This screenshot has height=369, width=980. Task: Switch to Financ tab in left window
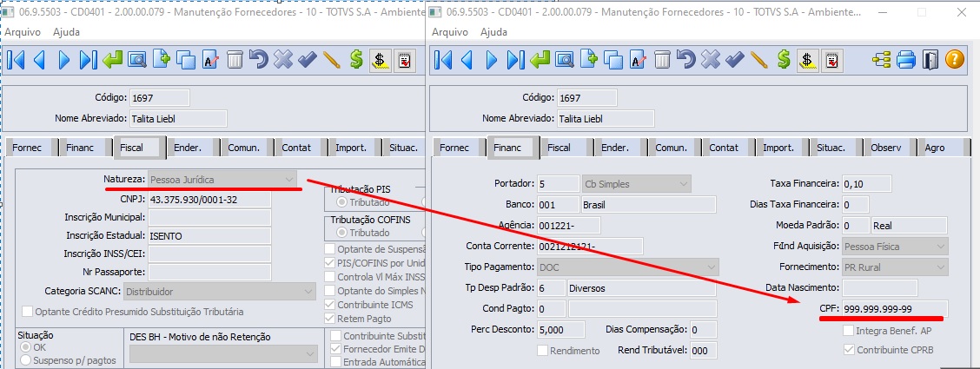(79, 148)
